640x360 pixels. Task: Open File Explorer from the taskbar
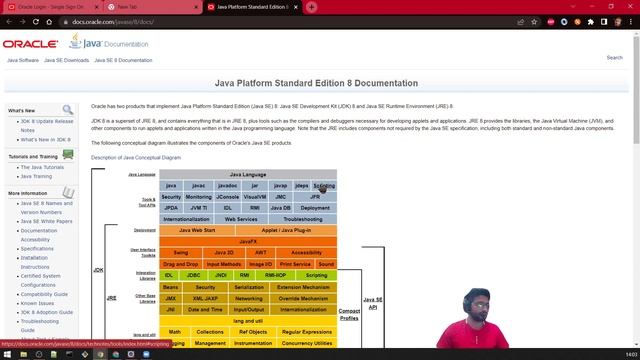pyautogui.click(x=24, y=354)
